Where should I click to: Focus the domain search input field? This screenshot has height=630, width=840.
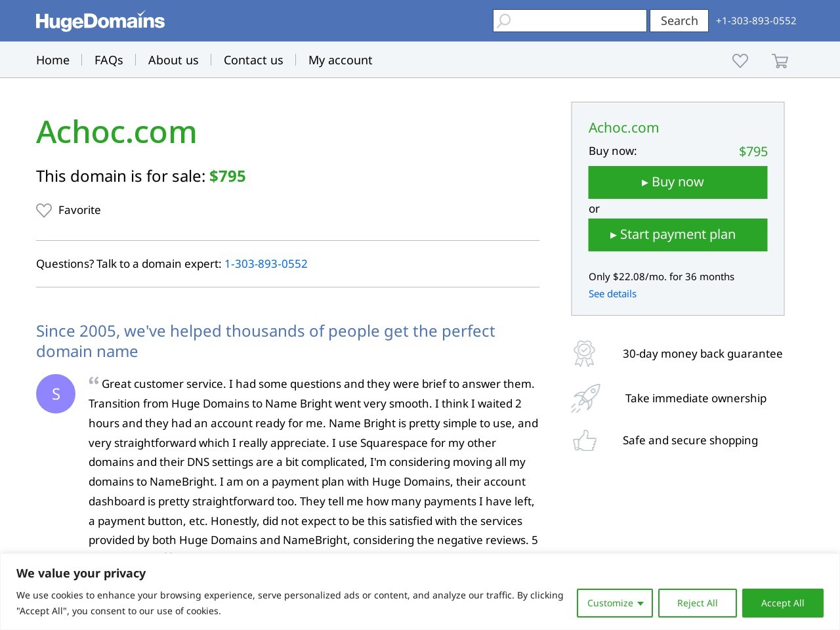577,21
